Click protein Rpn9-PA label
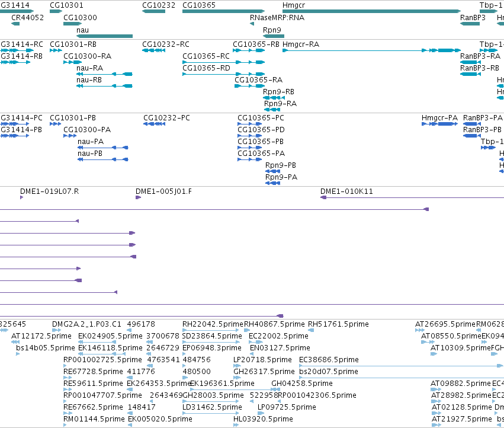504x428 pixels. pos(281,177)
